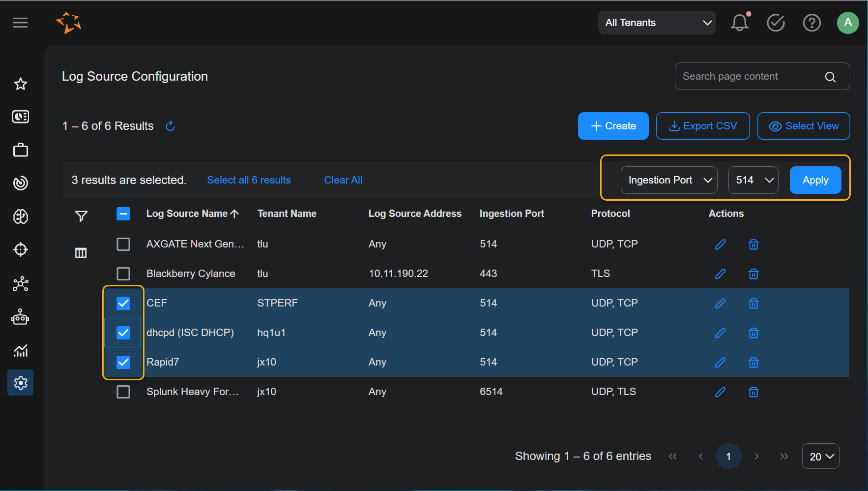Delete the Splunk Heavy Forwarder log source

pyautogui.click(x=753, y=392)
